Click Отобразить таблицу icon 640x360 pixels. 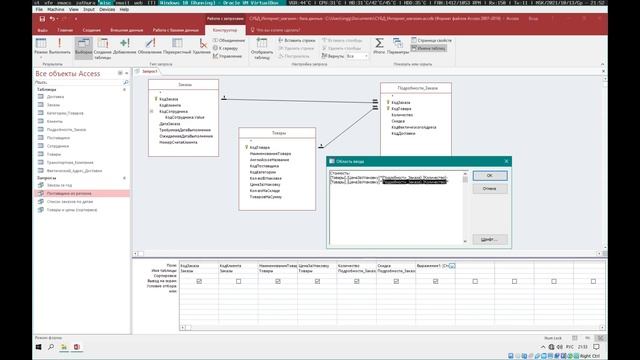(x=262, y=43)
